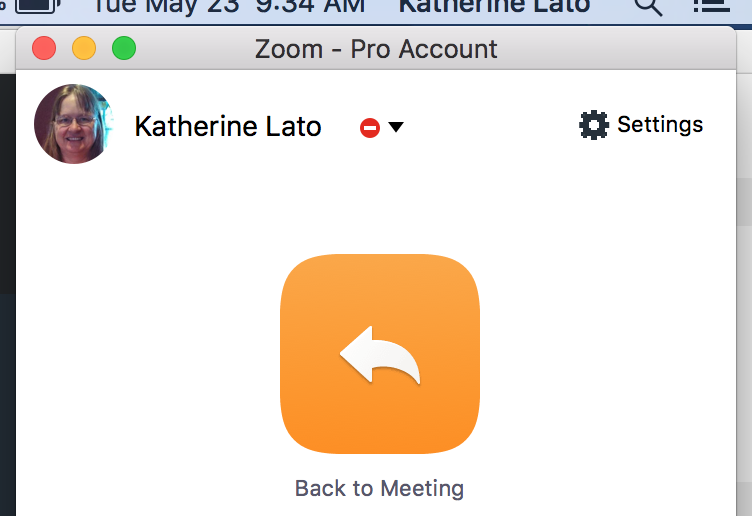Click the red do-not-disturb status icon
Image resolution: width=752 pixels, height=516 pixels.
[x=370, y=128]
